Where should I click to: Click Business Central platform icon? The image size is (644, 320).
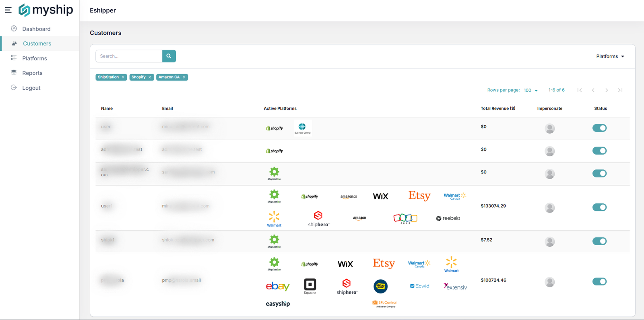[303, 128]
